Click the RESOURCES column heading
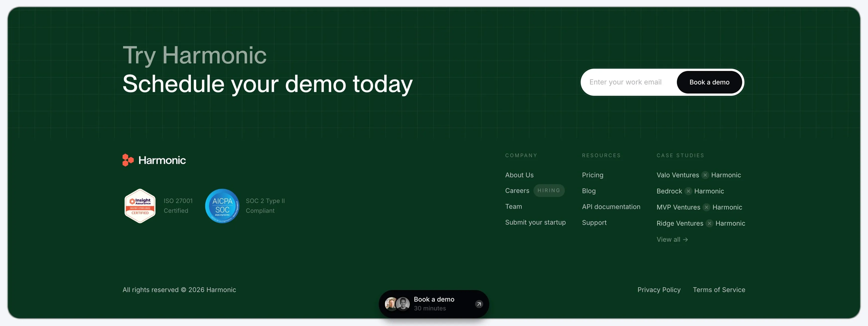Screen dimensions: 868x326 pyautogui.click(x=601, y=155)
